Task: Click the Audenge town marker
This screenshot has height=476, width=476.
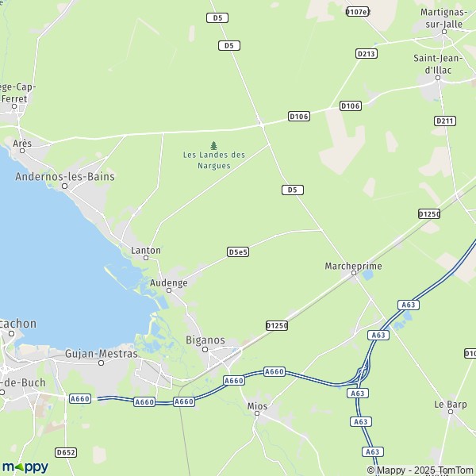Action: 169,290
